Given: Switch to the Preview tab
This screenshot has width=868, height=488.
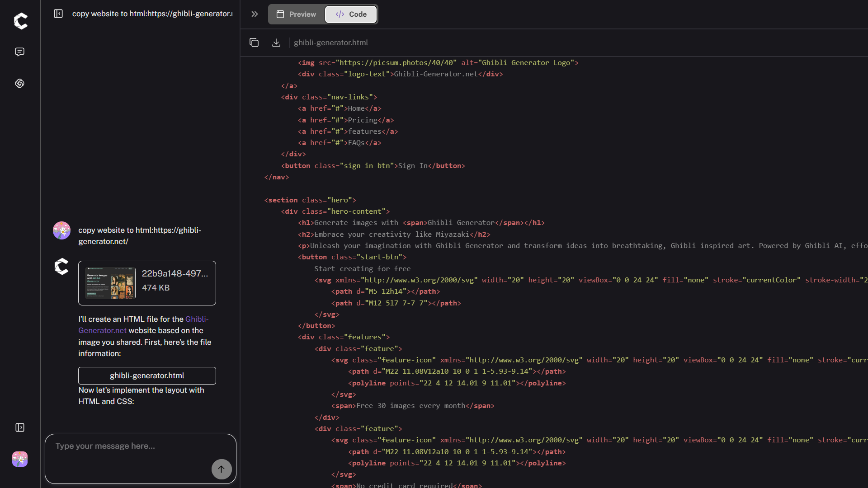Looking at the screenshot, I should pyautogui.click(x=297, y=14).
